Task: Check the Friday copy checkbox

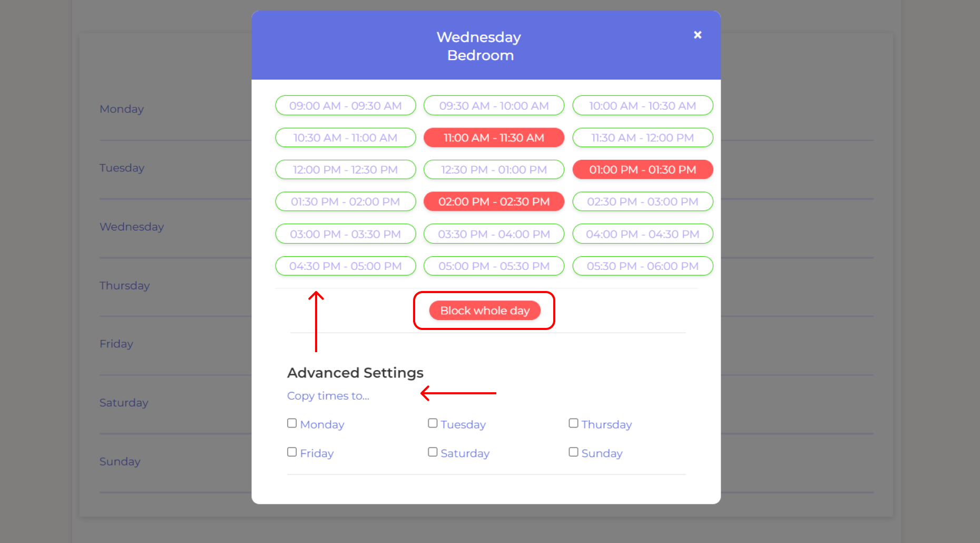Action: tap(292, 452)
